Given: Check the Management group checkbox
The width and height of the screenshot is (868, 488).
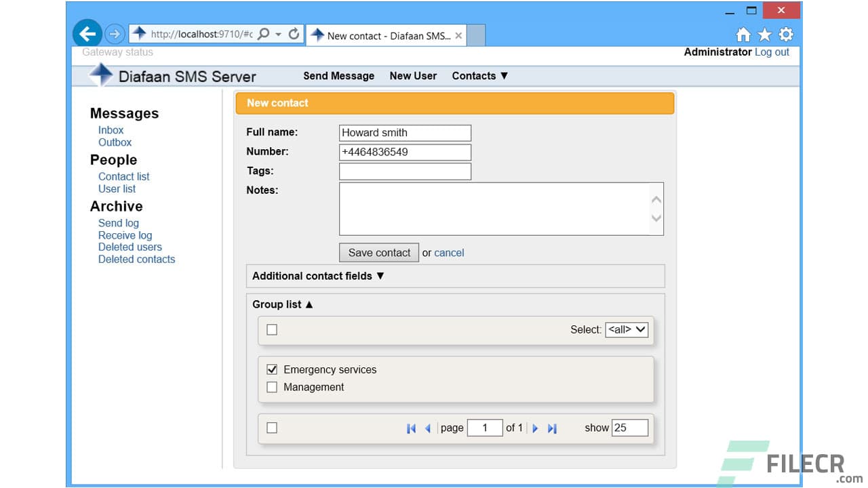Looking at the screenshot, I should click(x=272, y=387).
